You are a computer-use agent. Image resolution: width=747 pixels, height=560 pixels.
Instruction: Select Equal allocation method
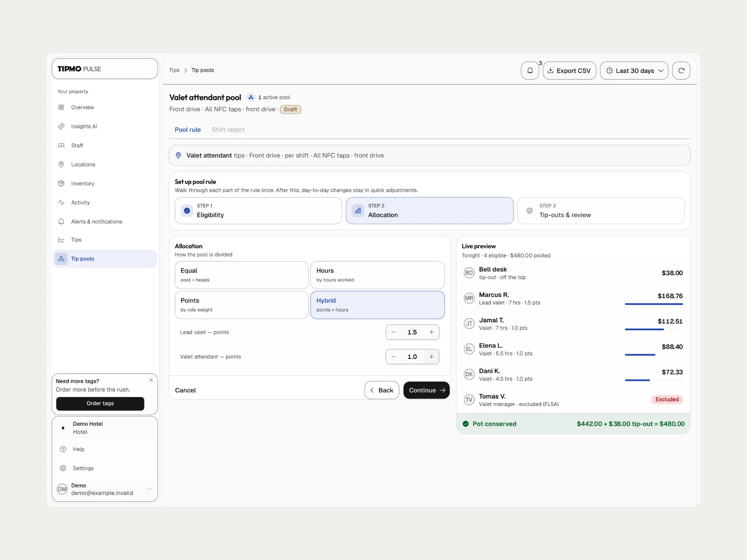(242, 275)
